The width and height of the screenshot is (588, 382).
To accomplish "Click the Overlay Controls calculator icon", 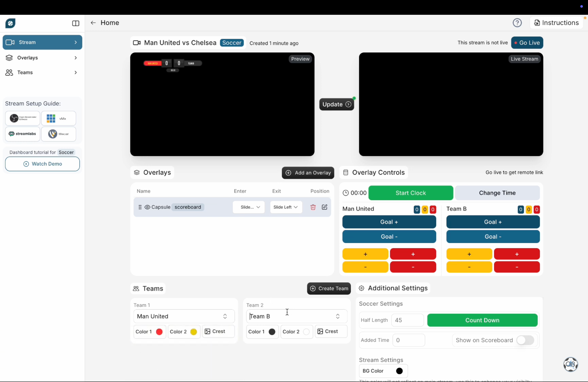I will click(x=346, y=172).
